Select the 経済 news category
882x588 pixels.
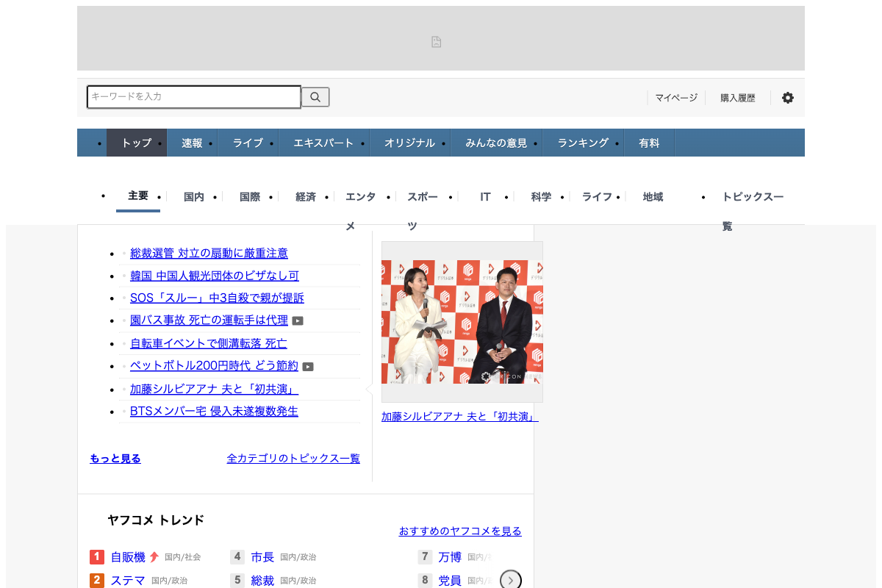306,197
